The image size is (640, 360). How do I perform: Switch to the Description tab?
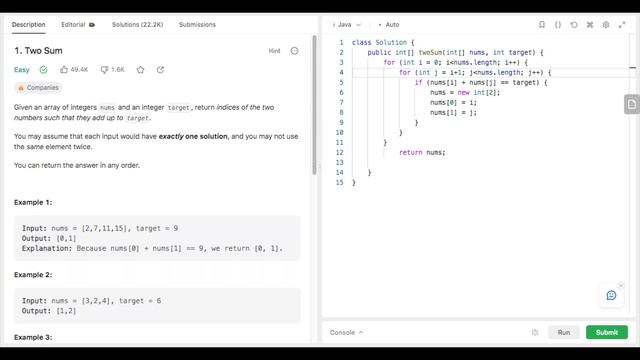pyautogui.click(x=29, y=24)
